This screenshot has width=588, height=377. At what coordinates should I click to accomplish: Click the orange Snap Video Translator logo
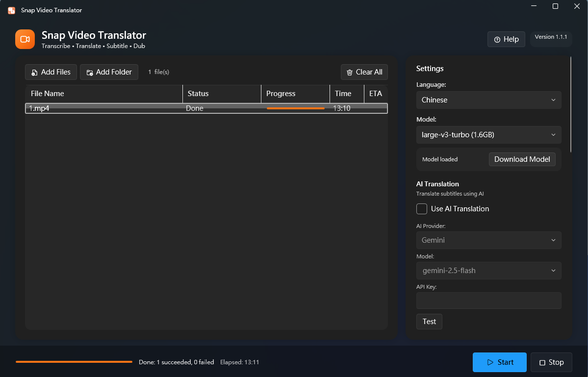point(25,39)
